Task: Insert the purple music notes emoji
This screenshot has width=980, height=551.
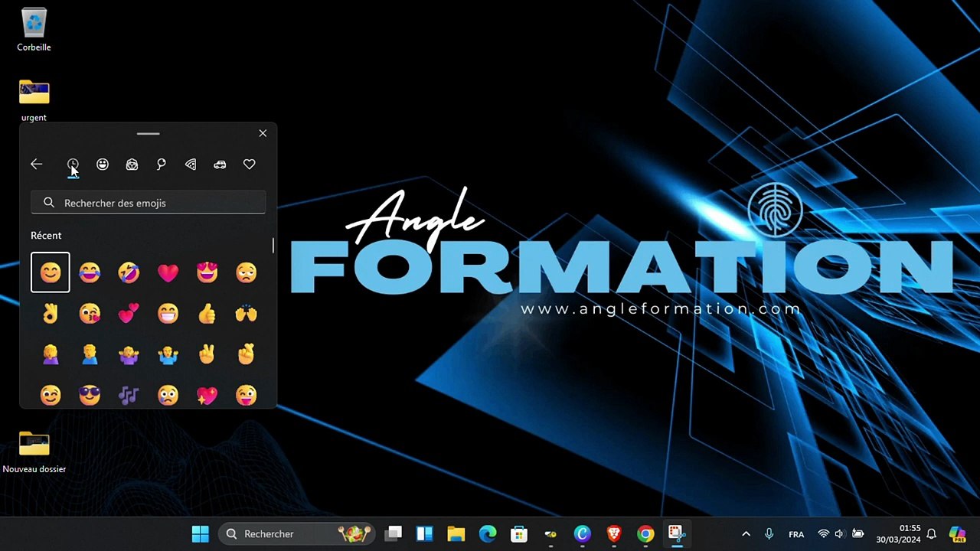Action: coord(129,395)
